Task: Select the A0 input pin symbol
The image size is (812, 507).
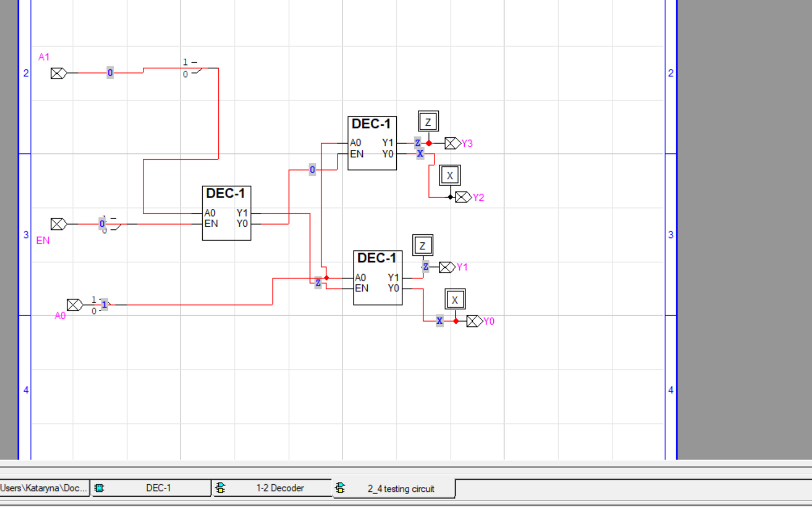Action: (x=74, y=305)
